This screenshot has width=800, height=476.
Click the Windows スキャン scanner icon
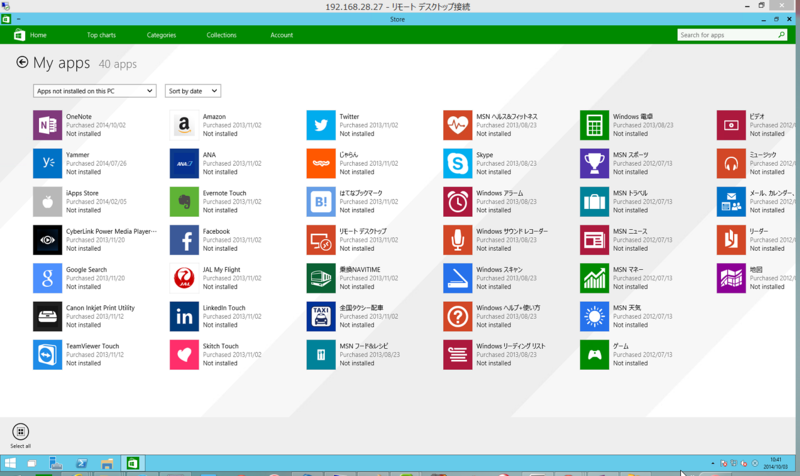(x=458, y=278)
